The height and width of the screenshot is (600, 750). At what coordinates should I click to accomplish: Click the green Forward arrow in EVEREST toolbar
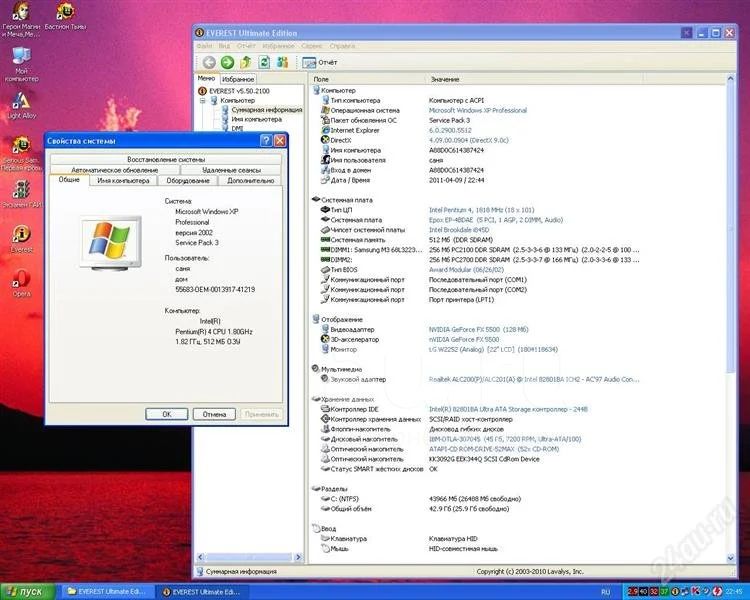227,62
